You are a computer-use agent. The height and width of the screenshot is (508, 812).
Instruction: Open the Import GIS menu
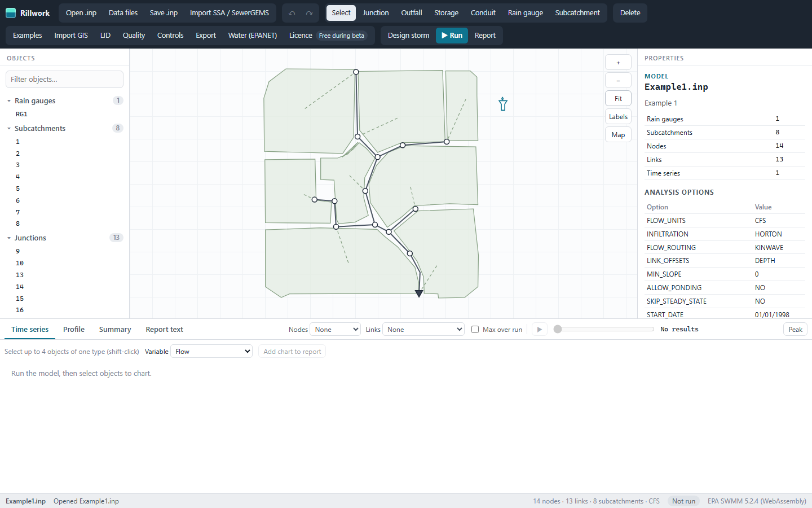(71, 36)
